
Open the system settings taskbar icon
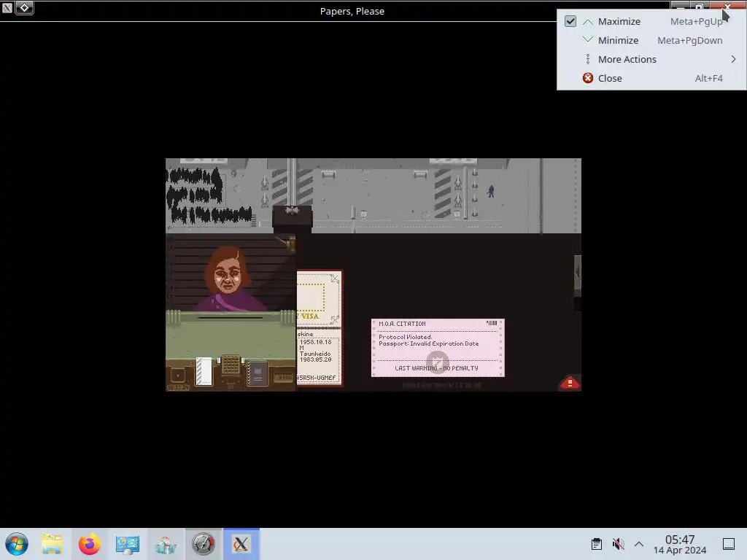click(x=127, y=544)
